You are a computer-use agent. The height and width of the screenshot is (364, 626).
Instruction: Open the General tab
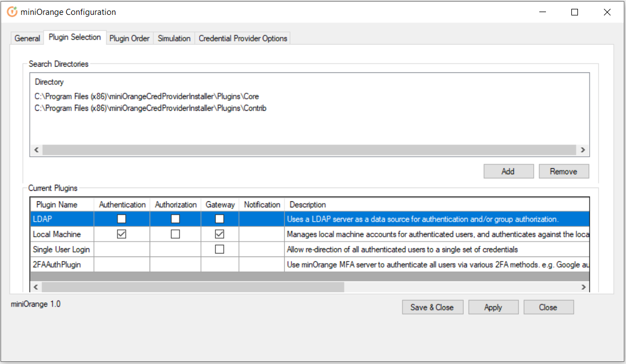click(27, 38)
